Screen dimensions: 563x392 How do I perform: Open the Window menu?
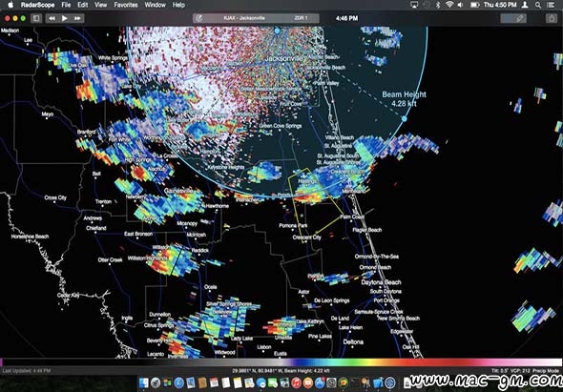point(156,5)
